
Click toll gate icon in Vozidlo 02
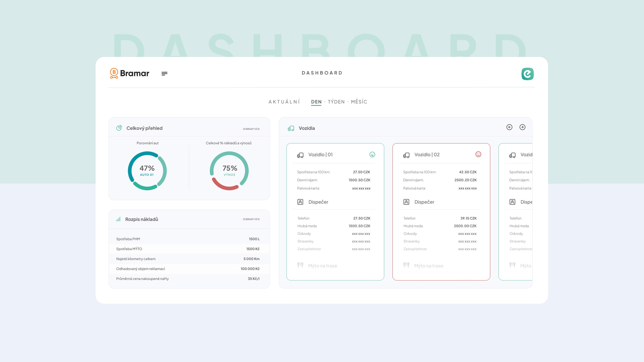pyautogui.click(x=406, y=265)
